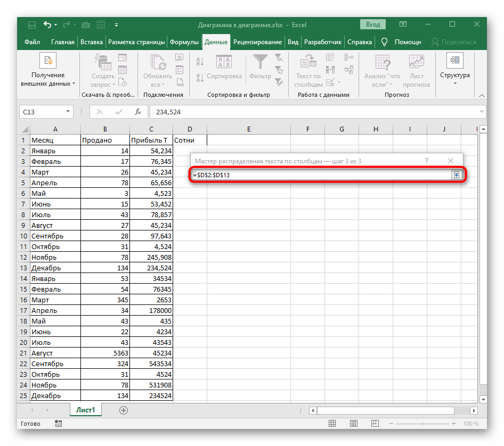Open the Name Box dropdown arrow
Image resolution: width=504 pixels, height=446 pixels.
click(68, 111)
